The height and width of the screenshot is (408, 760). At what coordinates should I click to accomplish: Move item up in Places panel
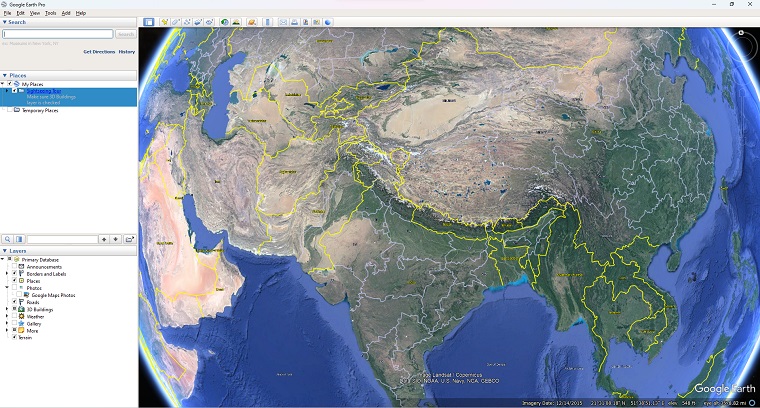[104, 239]
